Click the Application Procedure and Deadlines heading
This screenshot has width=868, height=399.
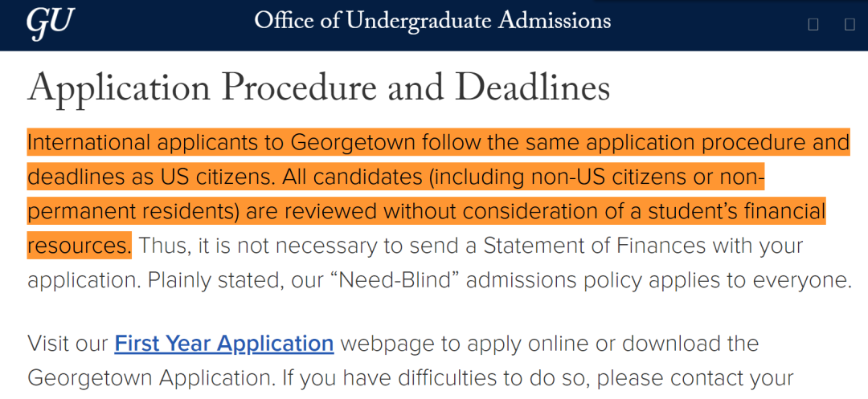pos(318,88)
